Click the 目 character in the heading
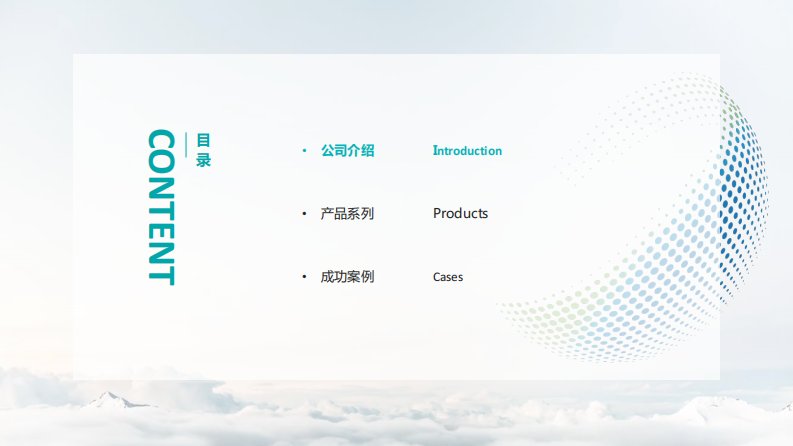Screen dimensions: 793x446 (203, 141)
